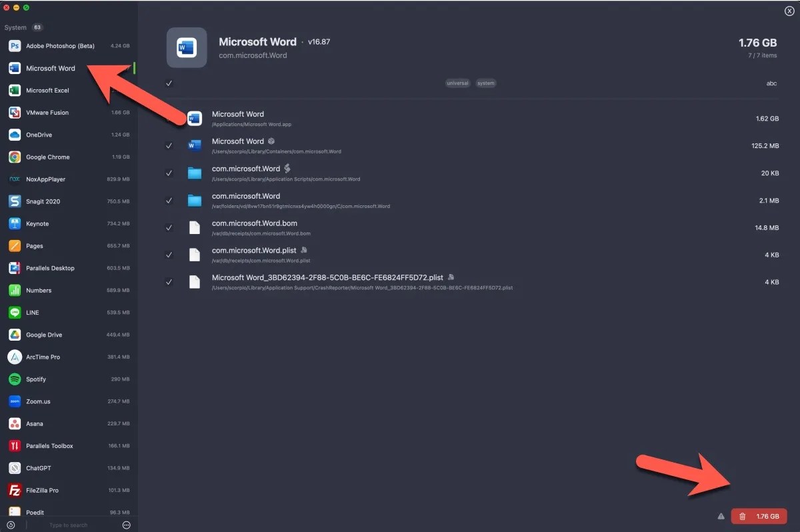Click the System 63 list header
The height and width of the screenshot is (532, 800).
coord(23,27)
